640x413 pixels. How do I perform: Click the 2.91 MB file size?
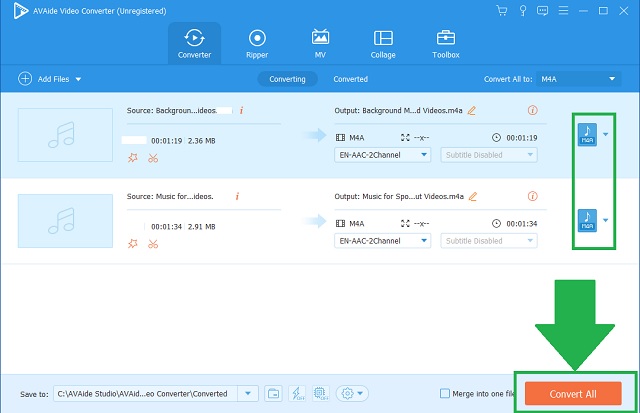(202, 227)
